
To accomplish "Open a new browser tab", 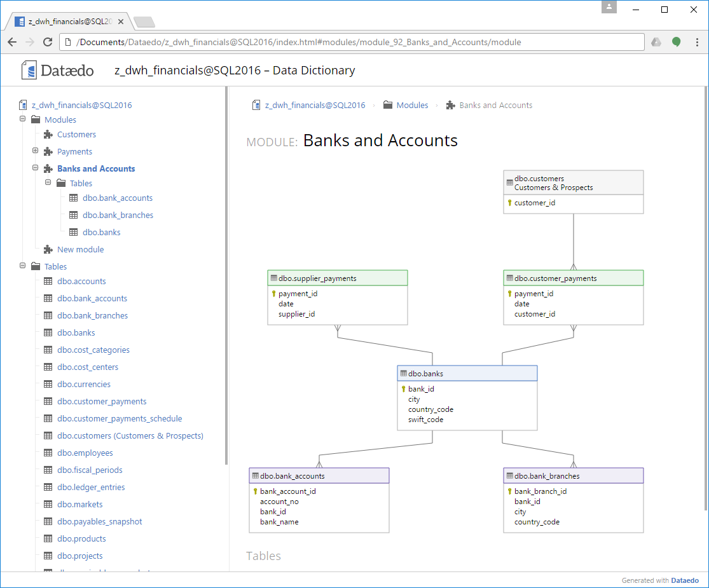I will [144, 21].
